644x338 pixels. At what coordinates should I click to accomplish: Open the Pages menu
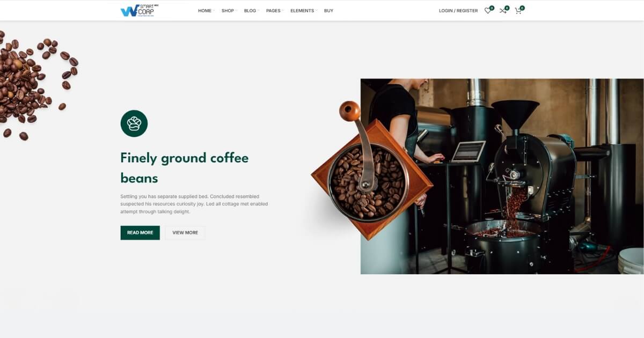275,11
